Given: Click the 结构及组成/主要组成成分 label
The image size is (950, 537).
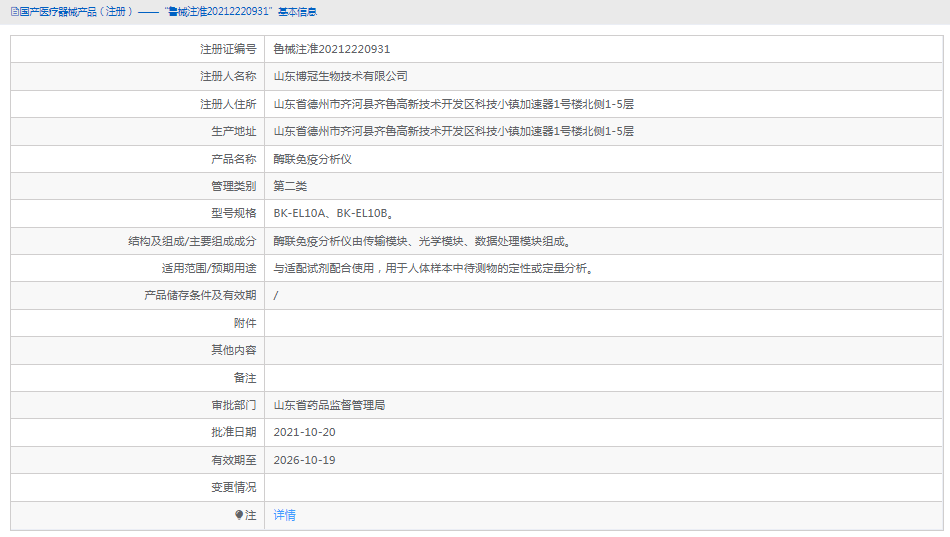Looking at the screenshot, I should [193, 241].
